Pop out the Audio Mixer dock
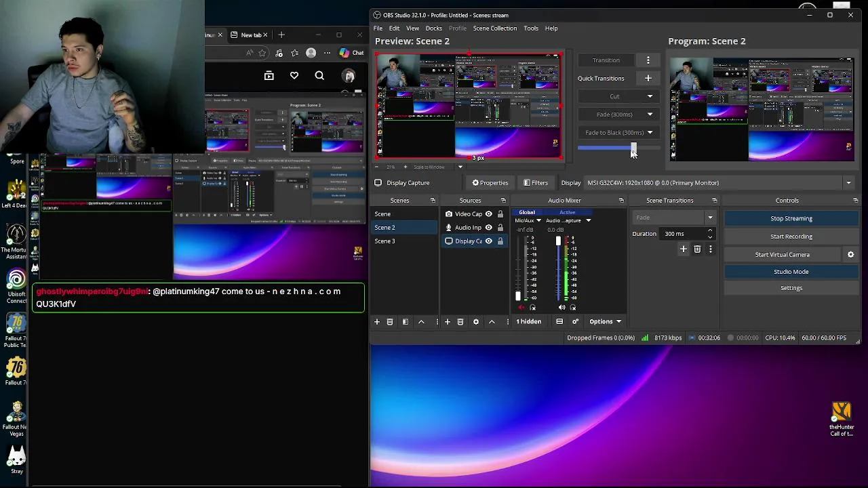868x488 pixels. click(x=621, y=201)
